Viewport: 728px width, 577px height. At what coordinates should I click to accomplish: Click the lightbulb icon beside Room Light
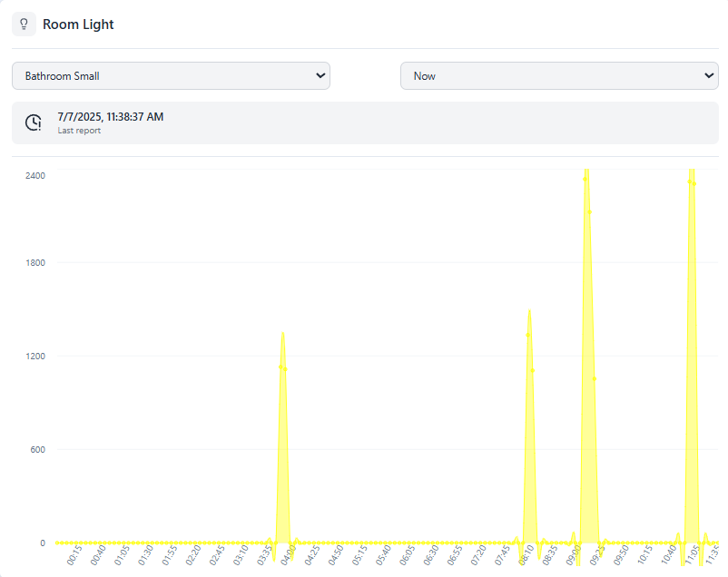click(x=25, y=24)
